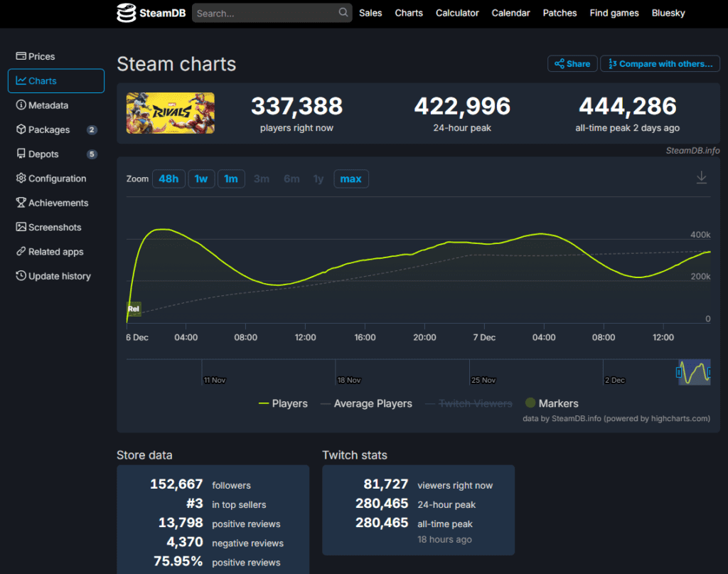Click the 'Twitch stats' heading
Viewport: 728px width, 574px height.
[x=355, y=455]
